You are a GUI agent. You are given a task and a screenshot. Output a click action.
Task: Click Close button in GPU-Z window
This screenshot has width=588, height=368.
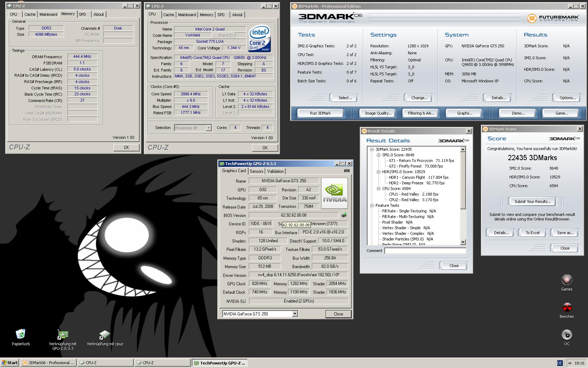[x=338, y=314]
